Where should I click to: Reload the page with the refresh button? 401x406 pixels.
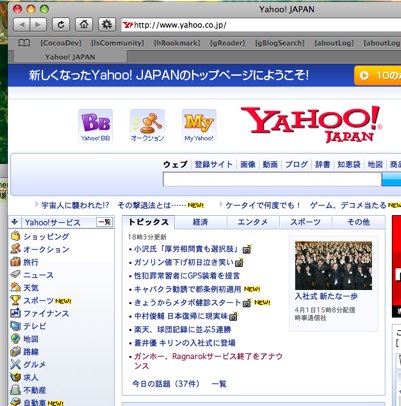point(61,25)
